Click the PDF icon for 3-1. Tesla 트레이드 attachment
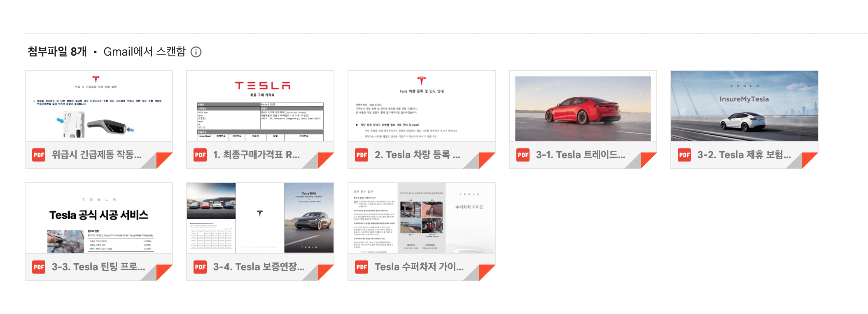Screen dimensions: 868x314 [x=523, y=155]
